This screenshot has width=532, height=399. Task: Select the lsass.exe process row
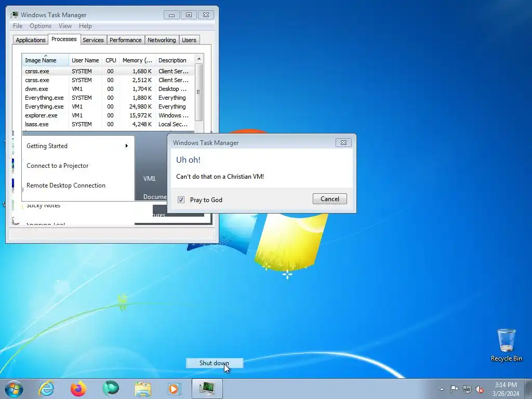[x=108, y=124]
